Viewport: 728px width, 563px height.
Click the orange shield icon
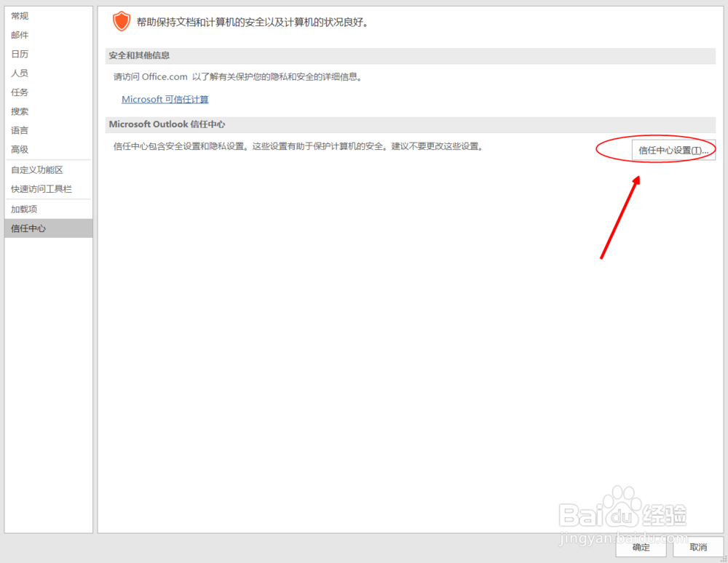(x=121, y=21)
